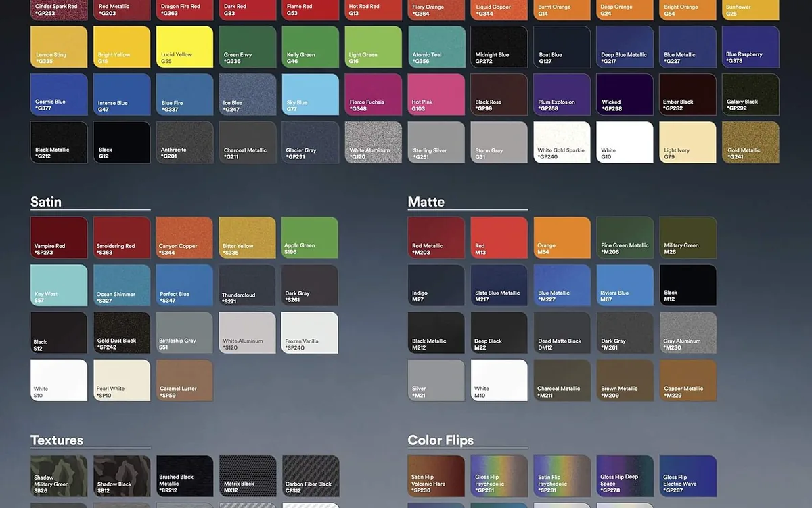Click the Satin section heading
Screen dimensions: 812x508
tap(46, 202)
